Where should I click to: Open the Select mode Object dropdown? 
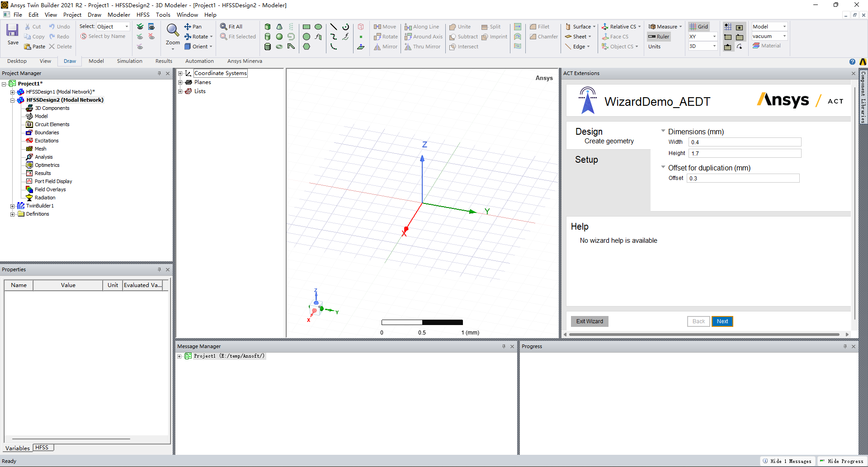click(113, 27)
